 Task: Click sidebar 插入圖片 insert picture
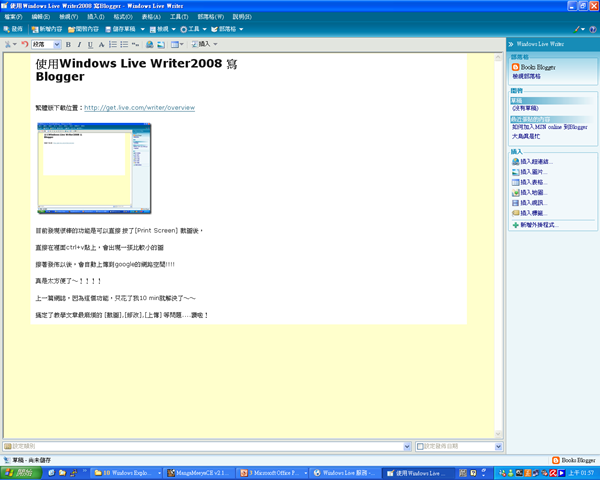tap(530, 172)
